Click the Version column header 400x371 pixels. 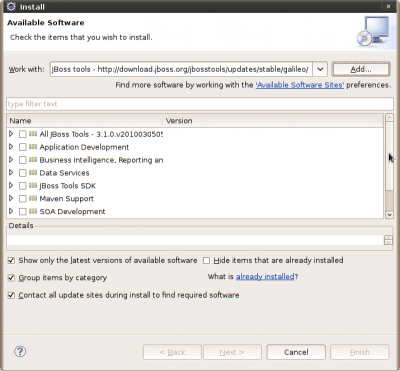point(273,121)
